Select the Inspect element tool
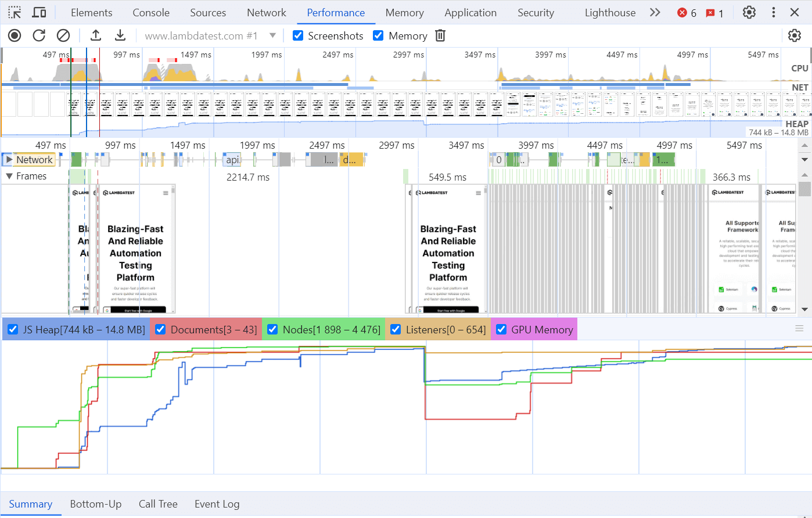 coord(14,12)
